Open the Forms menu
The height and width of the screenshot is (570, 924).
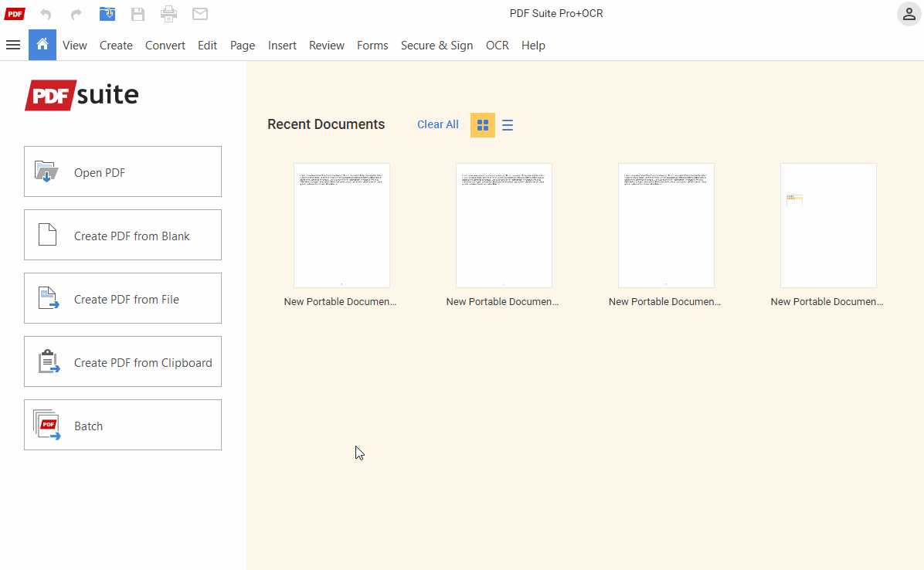372,46
